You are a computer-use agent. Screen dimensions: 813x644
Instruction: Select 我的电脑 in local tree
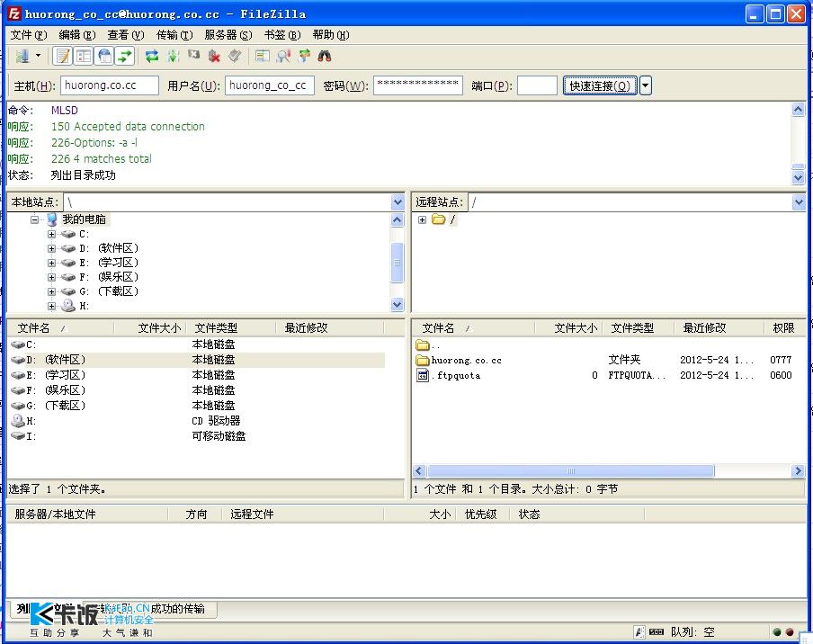[84, 219]
